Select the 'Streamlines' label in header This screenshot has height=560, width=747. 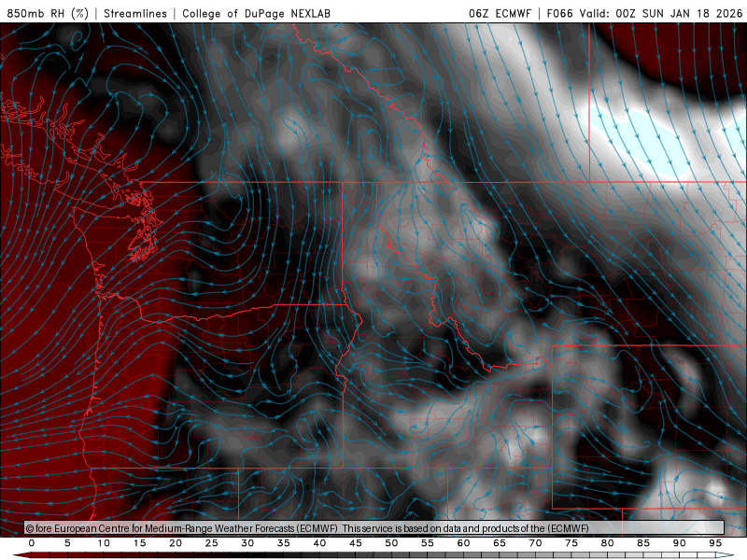[x=135, y=13]
